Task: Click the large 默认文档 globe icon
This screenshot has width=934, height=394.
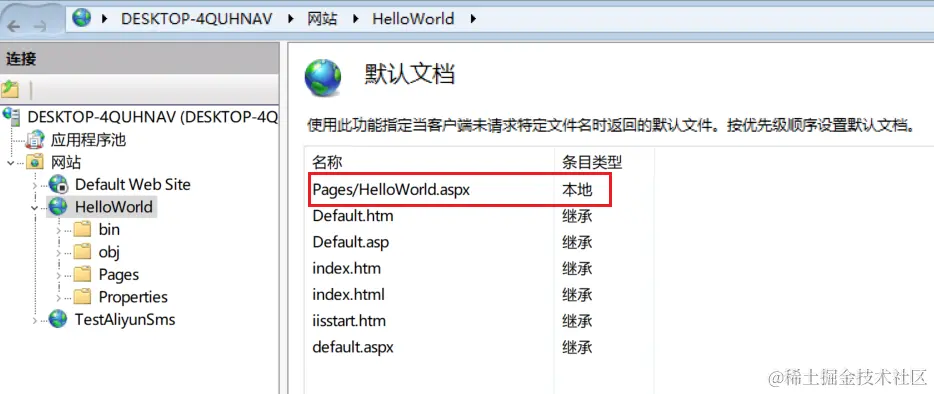Action: (x=323, y=78)
